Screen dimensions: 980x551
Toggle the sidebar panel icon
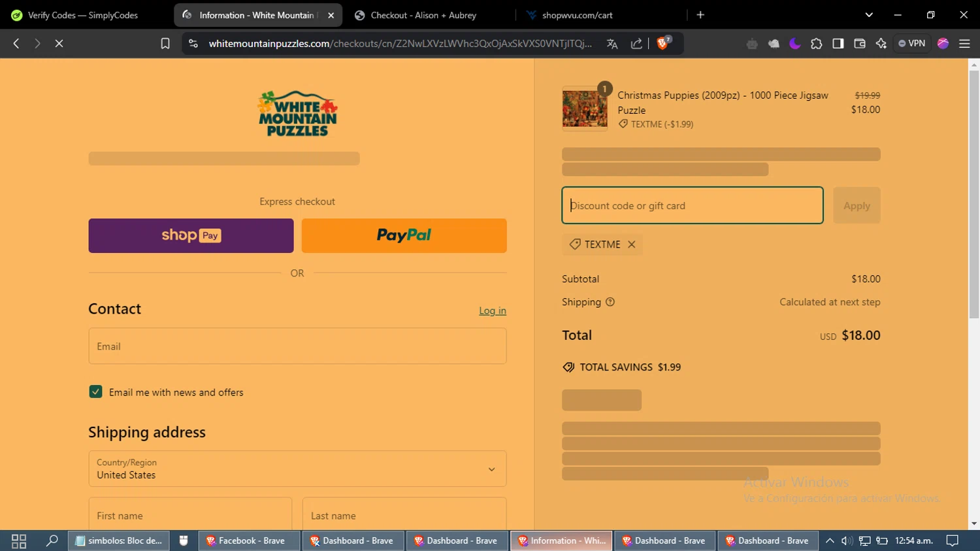[x=838, y=43]
